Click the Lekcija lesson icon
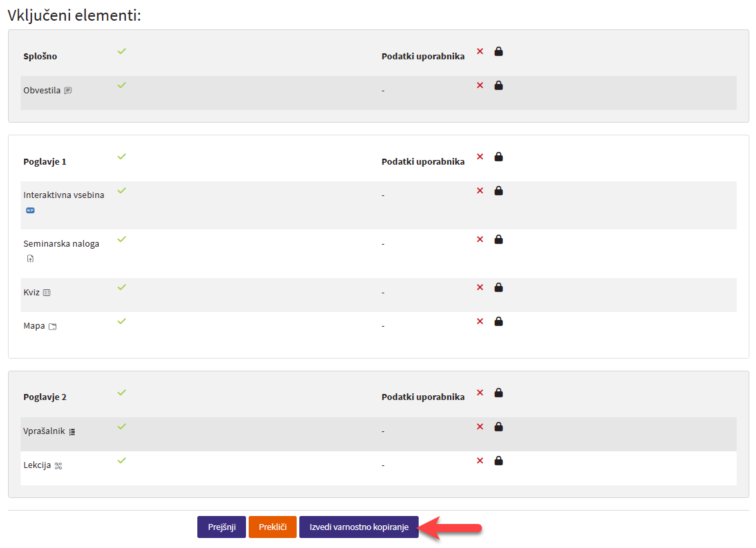756x548 pixels. [x=58, y=466]
